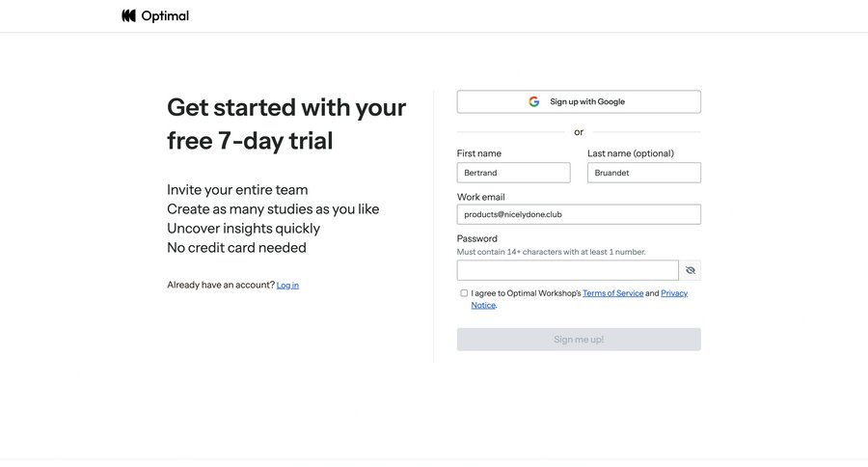The width and height of the screenshot is (868, 467).
Task: Open the Privacy Notice link
Action: click(674, 293)
